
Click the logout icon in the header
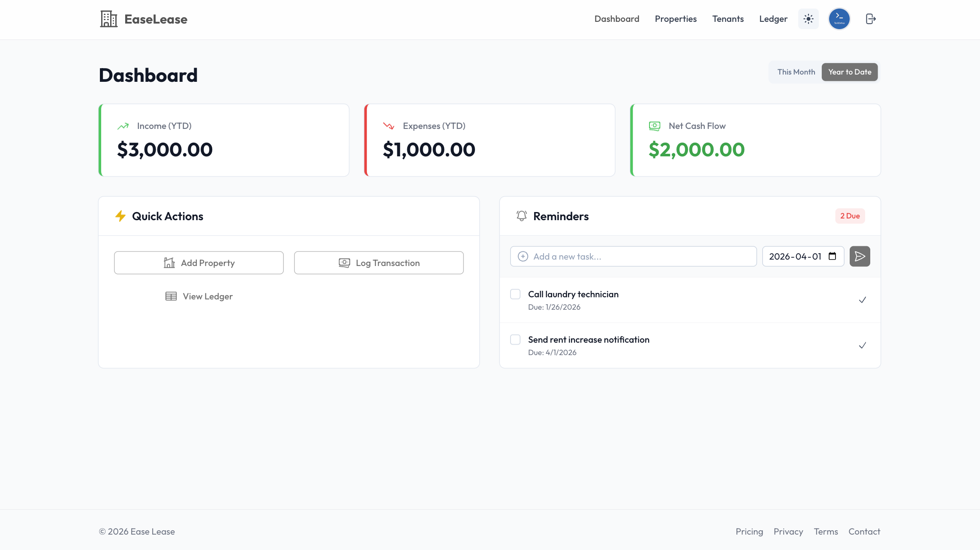pos(871,19)
